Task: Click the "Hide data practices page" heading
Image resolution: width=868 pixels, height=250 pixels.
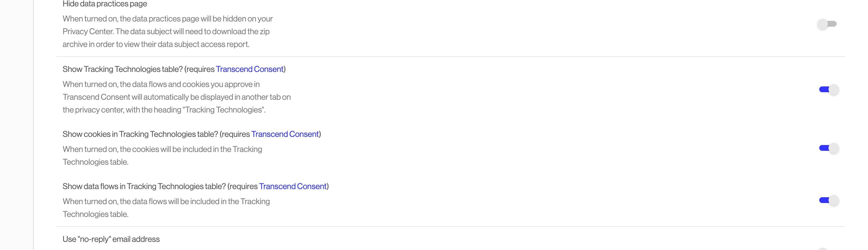Action: tap(105, 4)
